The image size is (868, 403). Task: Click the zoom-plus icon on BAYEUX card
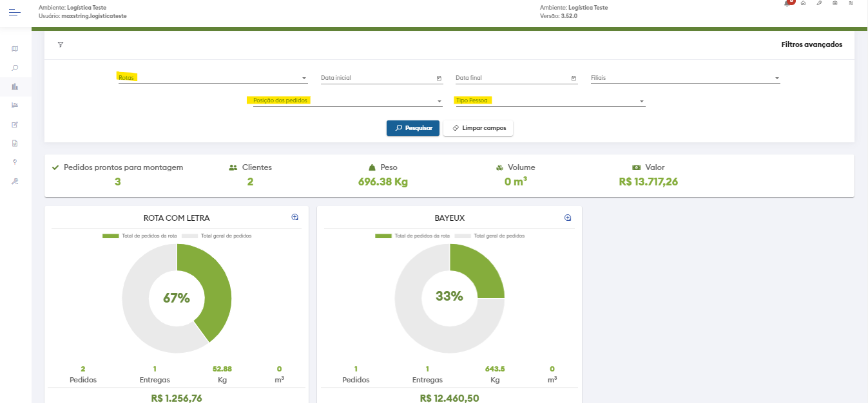pos(568,218)
